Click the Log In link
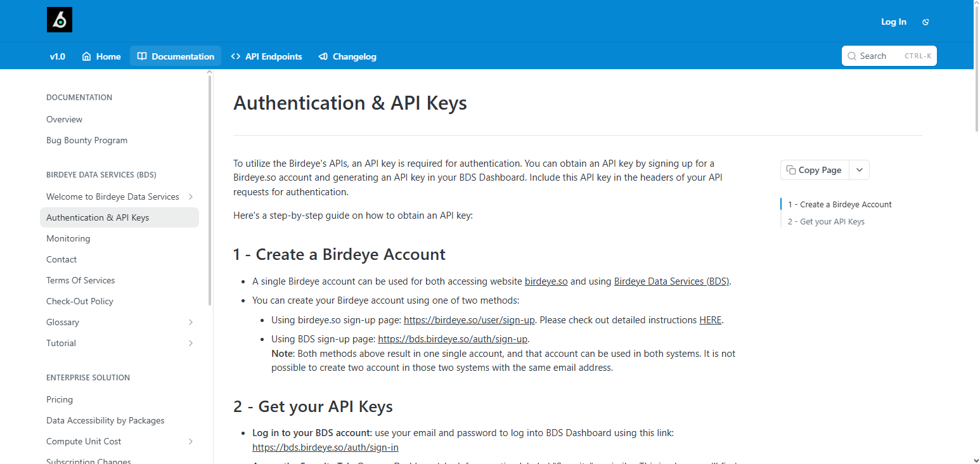Image resolution: width=980 pixels, height=464 pixels. (894, 22)
